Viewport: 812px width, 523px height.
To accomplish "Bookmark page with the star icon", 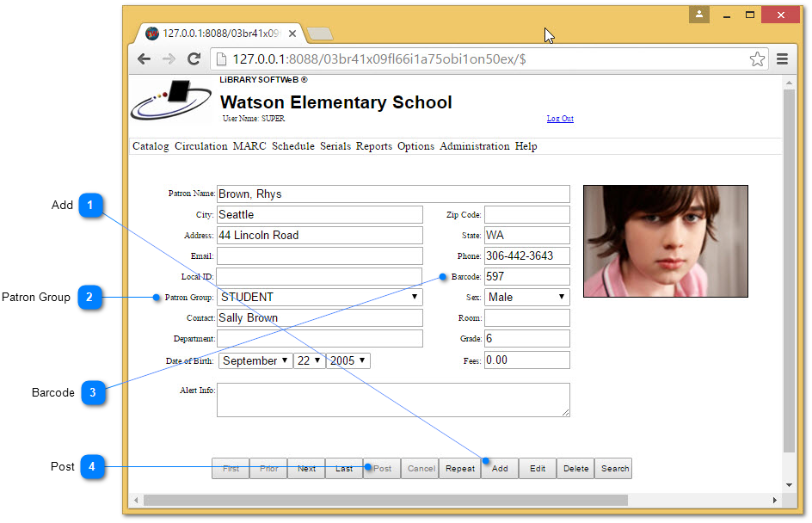I will tap(757, 59).
